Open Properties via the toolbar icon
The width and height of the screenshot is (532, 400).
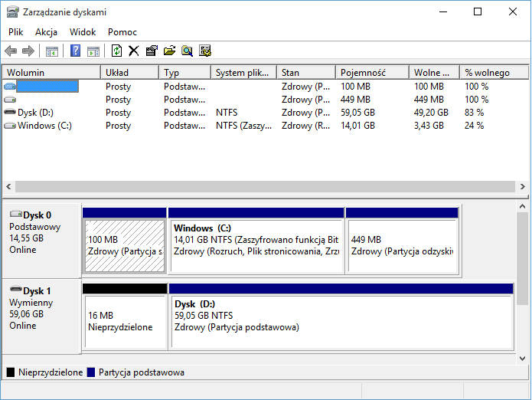coord(152,51)
